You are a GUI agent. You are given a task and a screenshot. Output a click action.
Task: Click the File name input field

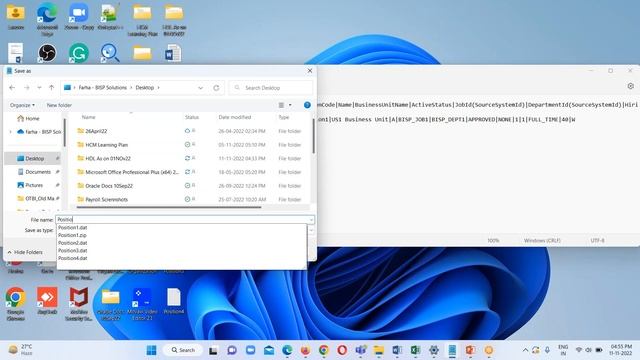click(x=182, y=220)
